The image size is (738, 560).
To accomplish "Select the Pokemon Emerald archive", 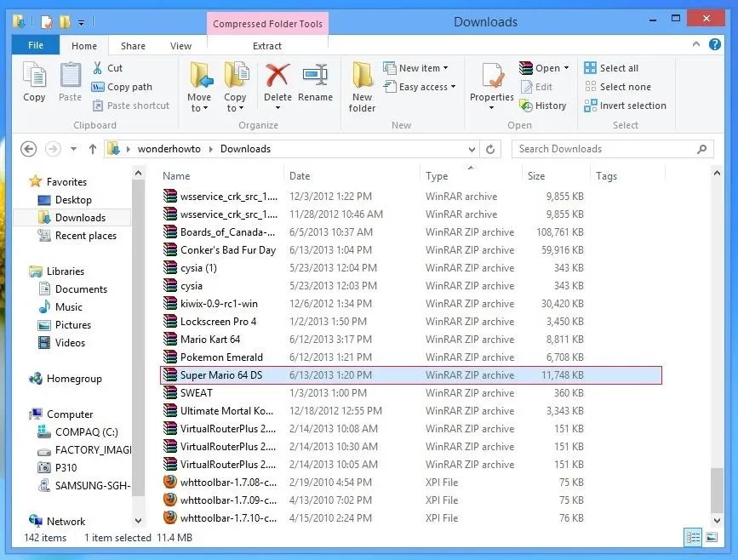I will (x=411, y=357).
